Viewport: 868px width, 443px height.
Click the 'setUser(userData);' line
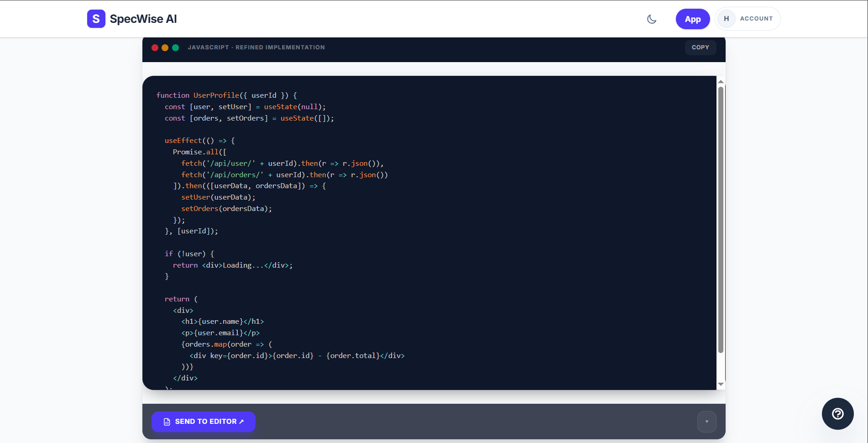[x=218, y=197]
